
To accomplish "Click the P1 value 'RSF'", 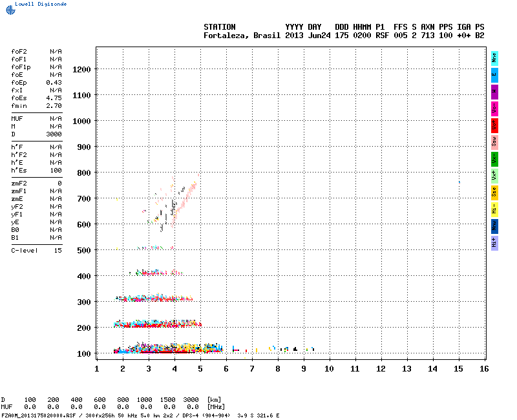I will tap(382, 36).
